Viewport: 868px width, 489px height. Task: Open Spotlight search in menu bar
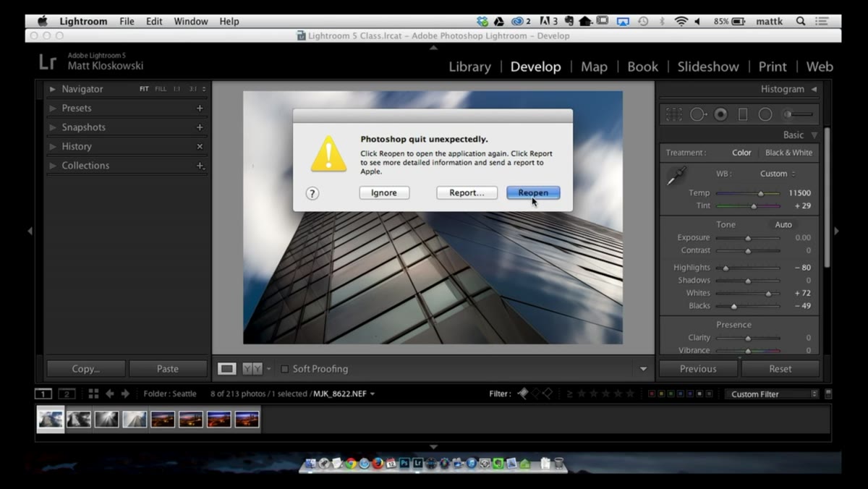[x=801, y=22]
